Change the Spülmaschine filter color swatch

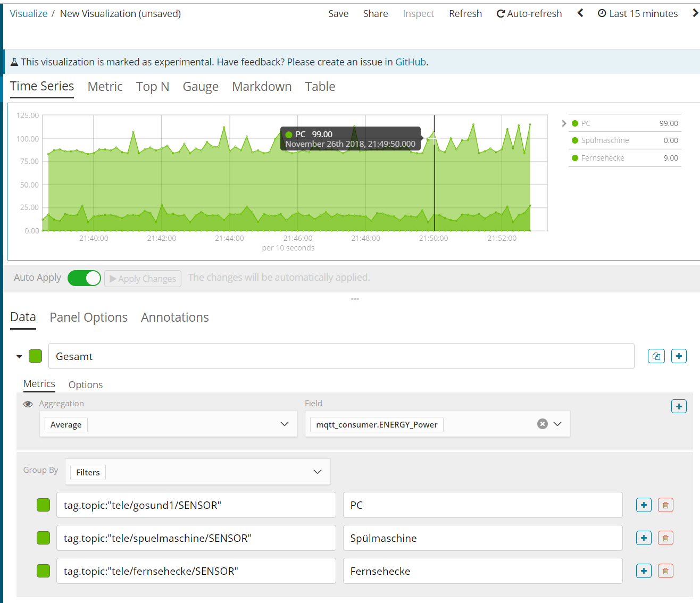coord(43,538)
